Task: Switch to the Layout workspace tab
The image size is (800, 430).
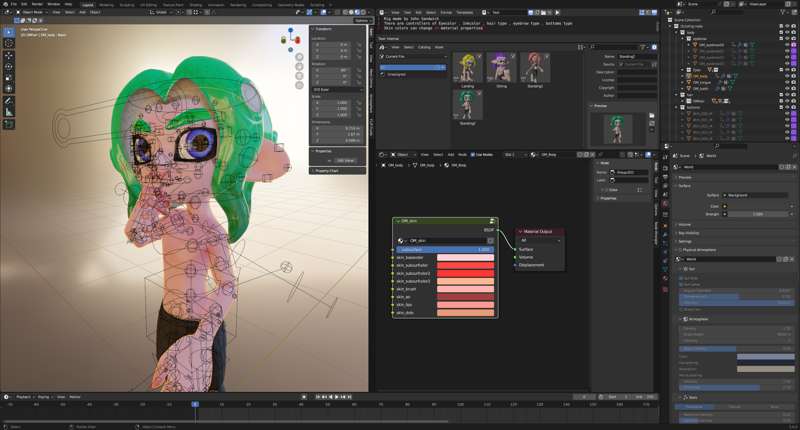Action: click(x=87, y=4)
